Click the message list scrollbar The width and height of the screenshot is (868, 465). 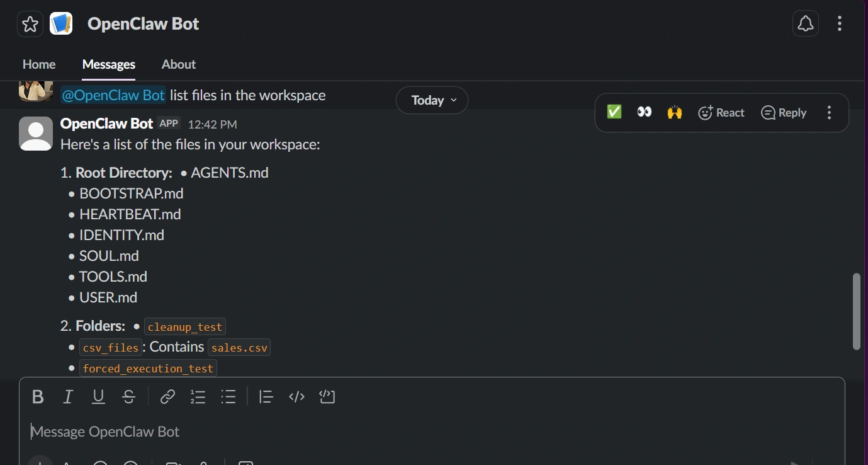(x=856, y=311)
